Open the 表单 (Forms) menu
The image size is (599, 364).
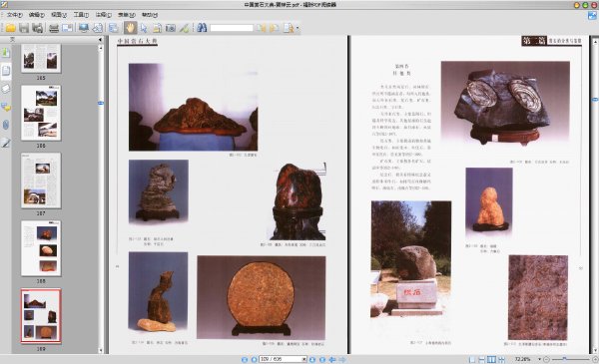click(x=127, y=15)
